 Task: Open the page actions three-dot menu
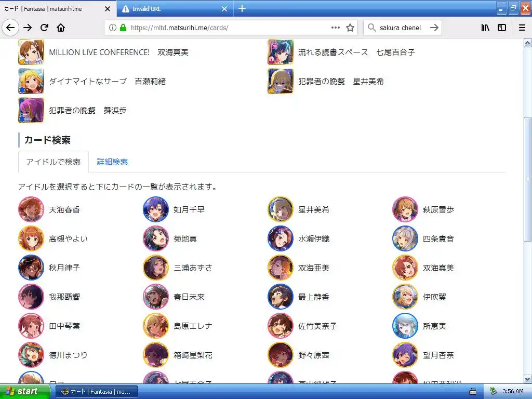pos(336,28)
